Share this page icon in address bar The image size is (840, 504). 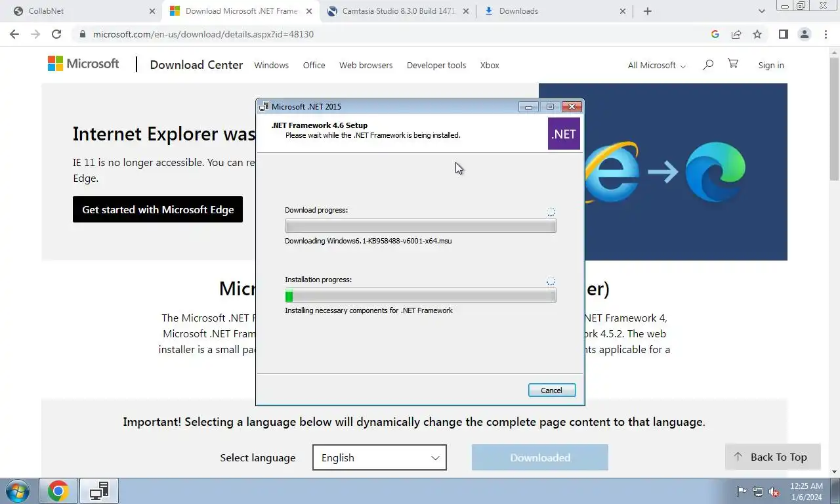(736, 34)
